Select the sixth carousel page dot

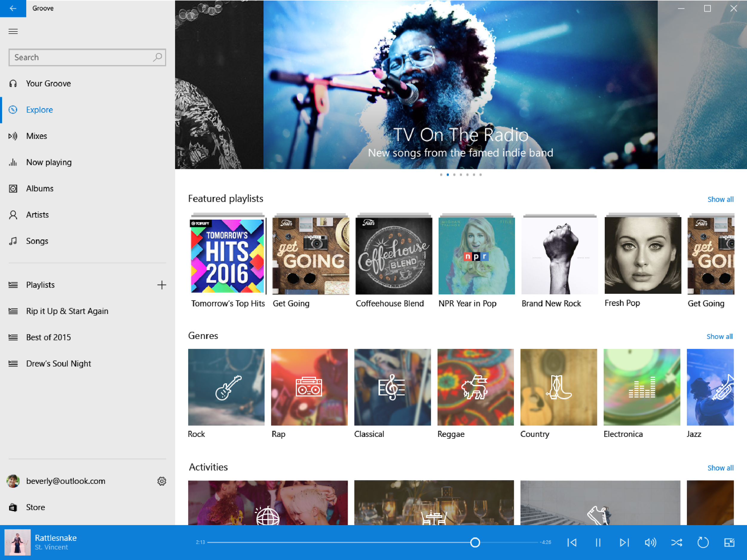474,175
